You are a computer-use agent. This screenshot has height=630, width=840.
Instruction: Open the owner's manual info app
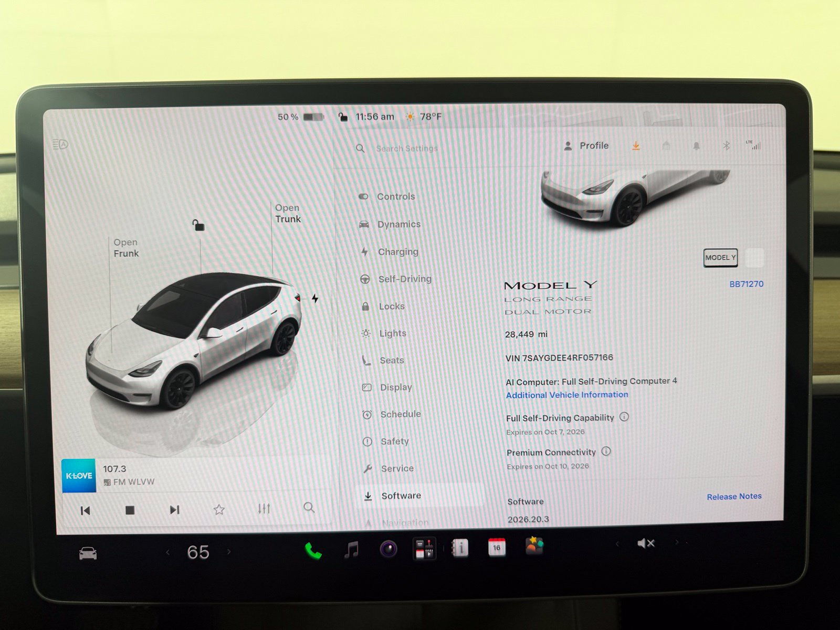tap(460, 548)
